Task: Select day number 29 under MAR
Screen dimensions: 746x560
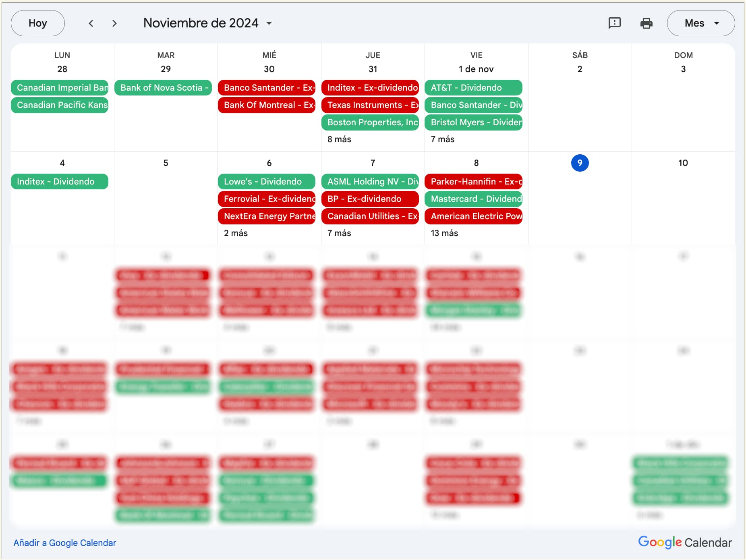Action: [x=166, y=69]
